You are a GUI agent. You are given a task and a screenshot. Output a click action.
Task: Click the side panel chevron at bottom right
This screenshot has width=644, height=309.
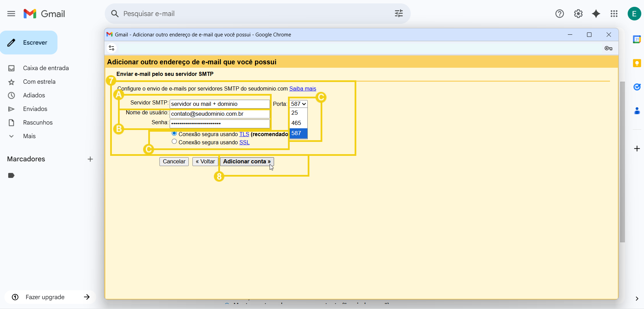click(637, 299)
